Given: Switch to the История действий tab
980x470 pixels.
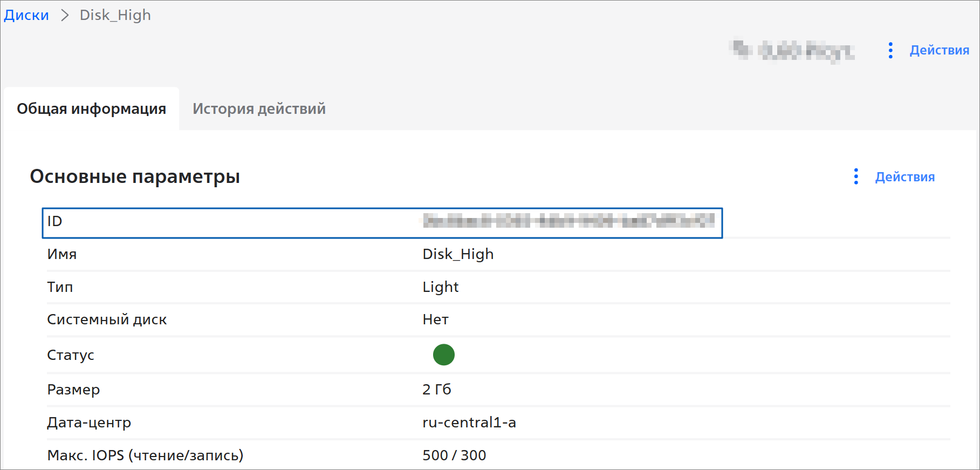Looking at the screenshot, I should (259, 108).
